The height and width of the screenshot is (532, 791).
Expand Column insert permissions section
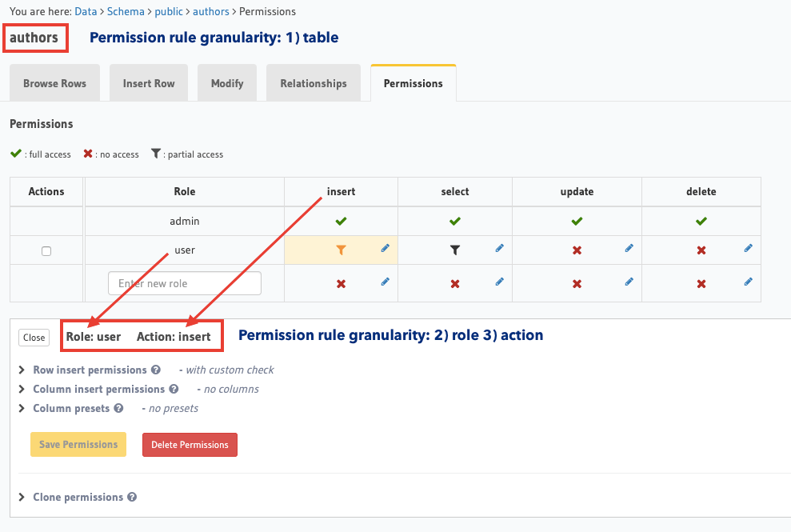pos(98,390)
